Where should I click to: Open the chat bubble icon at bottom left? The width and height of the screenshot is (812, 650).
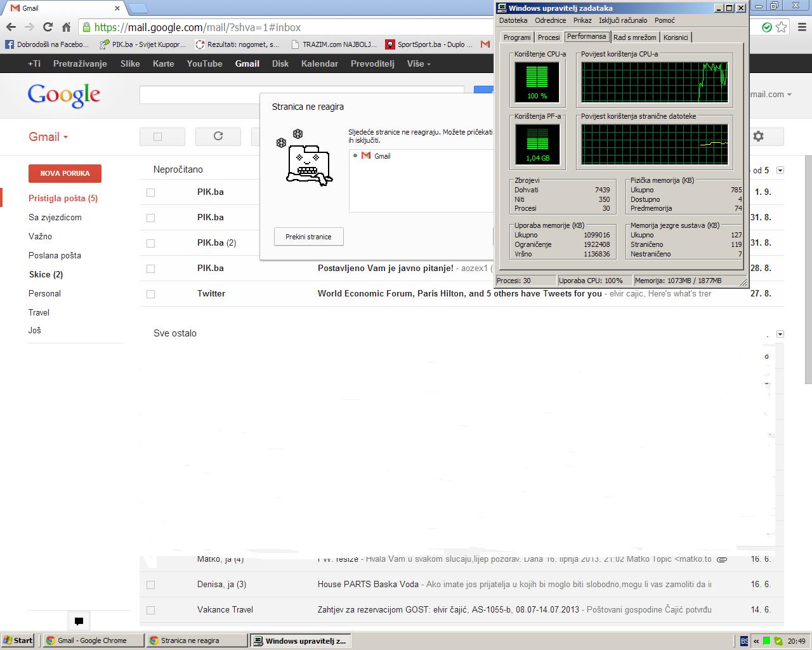tap(79, 621)
